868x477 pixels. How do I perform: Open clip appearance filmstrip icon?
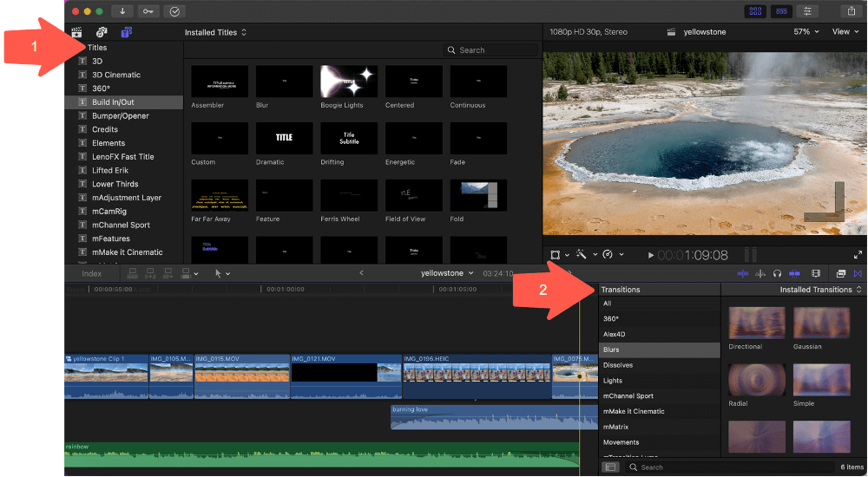tap(815, 273)
